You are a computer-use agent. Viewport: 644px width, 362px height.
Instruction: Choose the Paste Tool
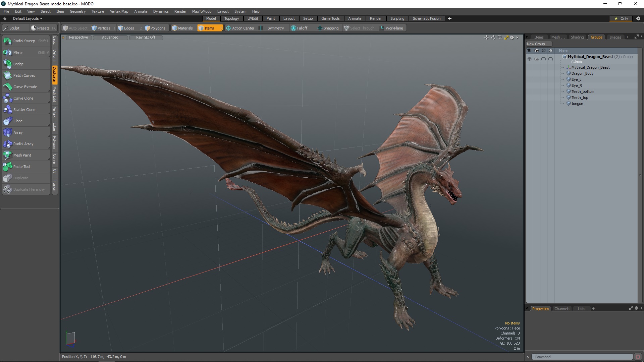26,167
